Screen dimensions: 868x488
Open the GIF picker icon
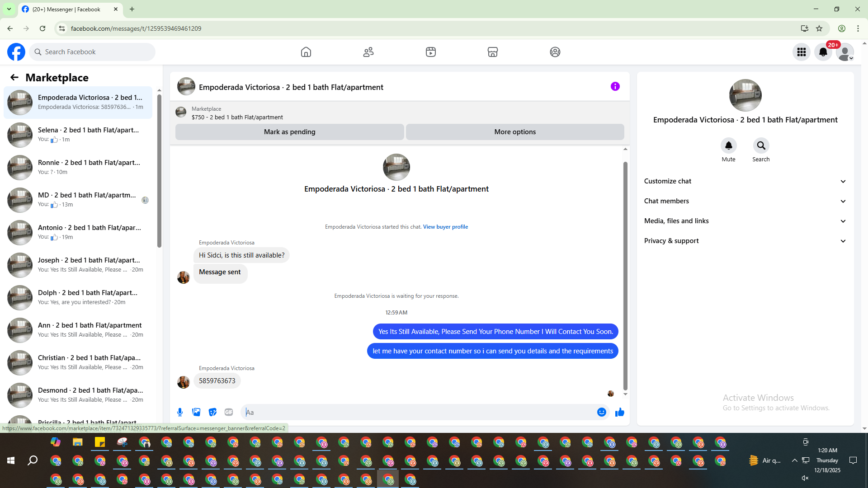(x=229, y=412)
